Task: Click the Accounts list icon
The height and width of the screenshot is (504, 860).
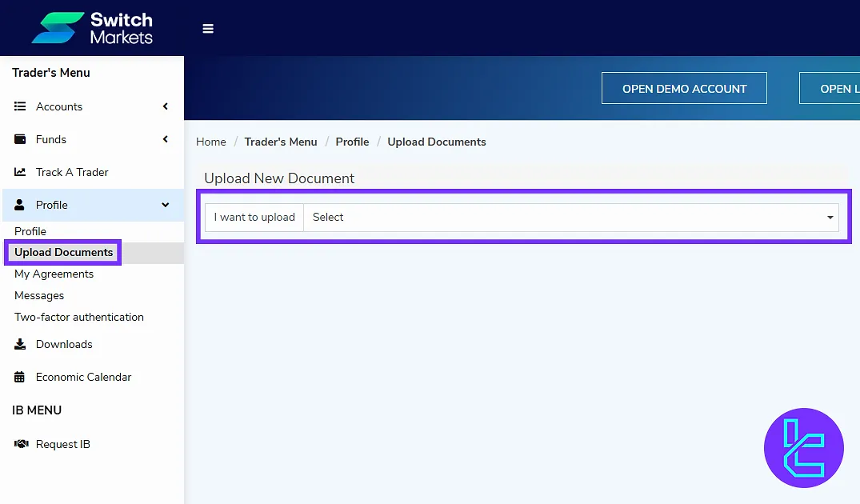Action: click(x=20, y=106)
